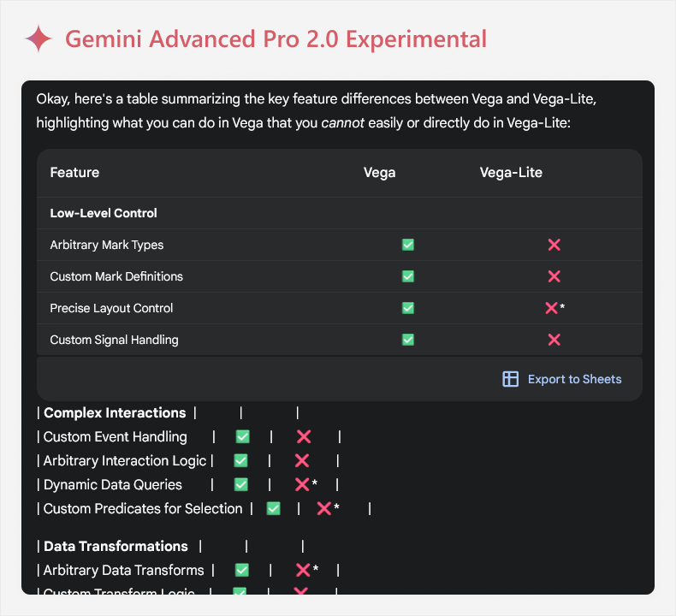The height and width of the screenshot is (616, 676).
Task: Click the green checkmark for Precise Layout Control
Action: click(x=408, y=308)
